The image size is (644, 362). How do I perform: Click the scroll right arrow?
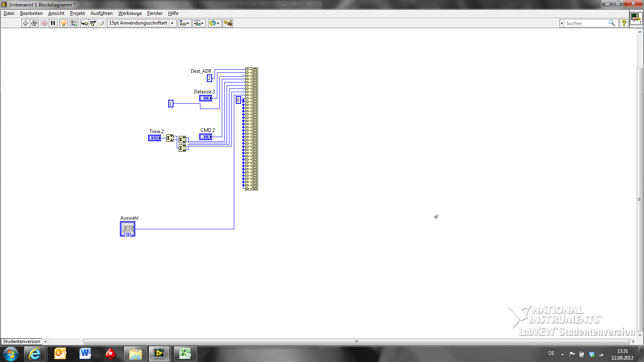pos(633,341)
